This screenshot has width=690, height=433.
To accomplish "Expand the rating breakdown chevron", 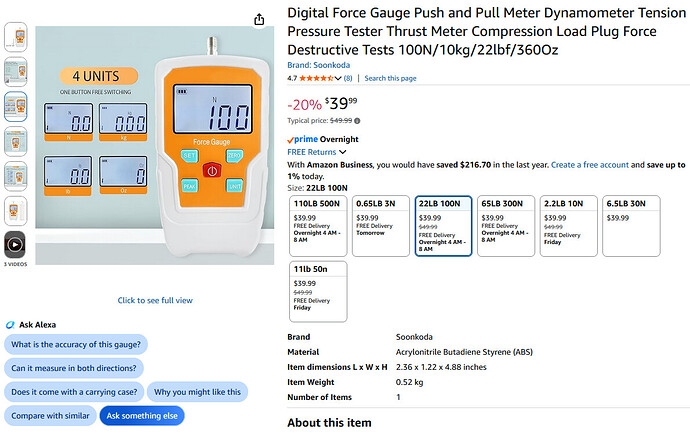I will point(338,78).
